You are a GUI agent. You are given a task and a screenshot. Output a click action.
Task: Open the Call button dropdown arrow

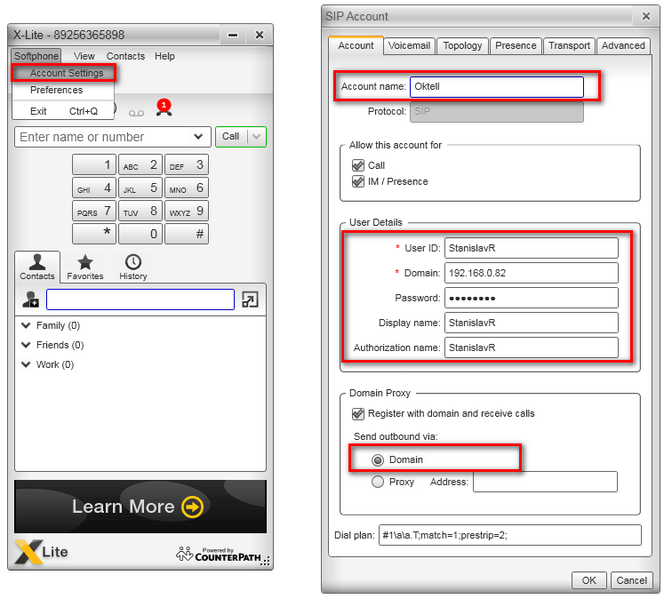pyautogui.click(x=256, y=137)
